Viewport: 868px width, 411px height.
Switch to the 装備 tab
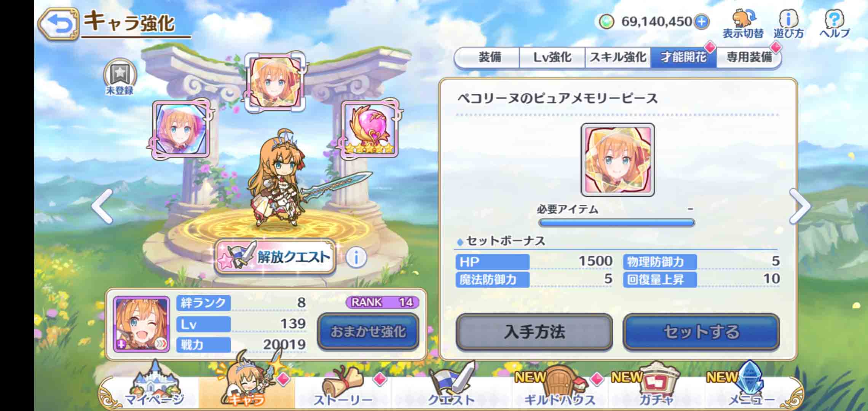click(x=489, y=57)
